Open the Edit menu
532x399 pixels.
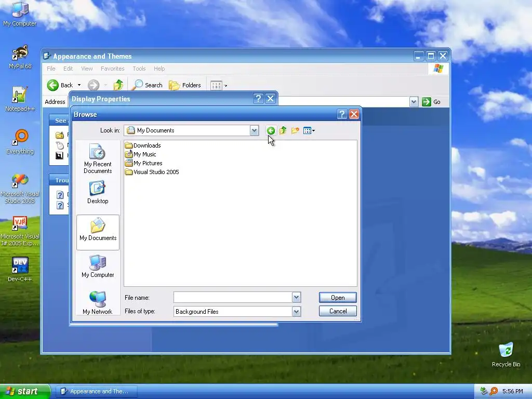pyautogui.click(x=68, y=69)
